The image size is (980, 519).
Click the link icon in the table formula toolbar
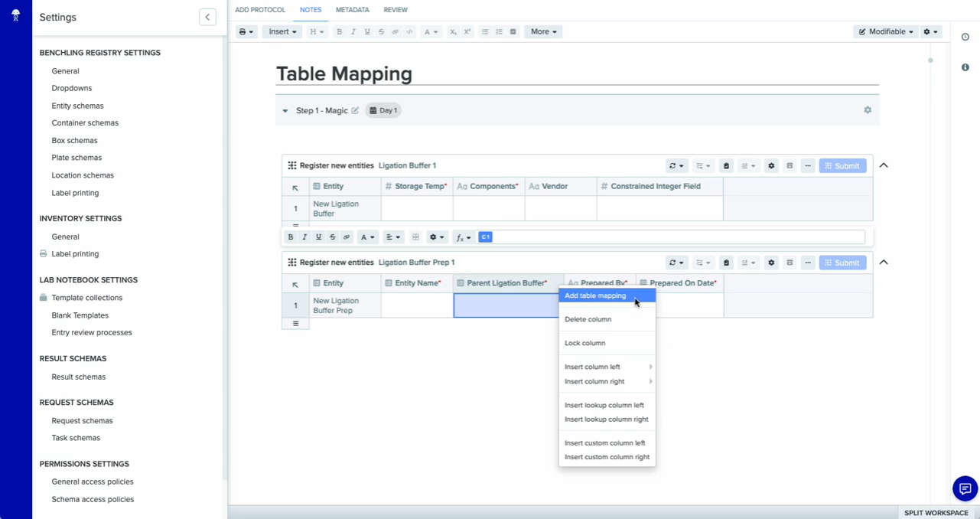[x=347, y=237]
